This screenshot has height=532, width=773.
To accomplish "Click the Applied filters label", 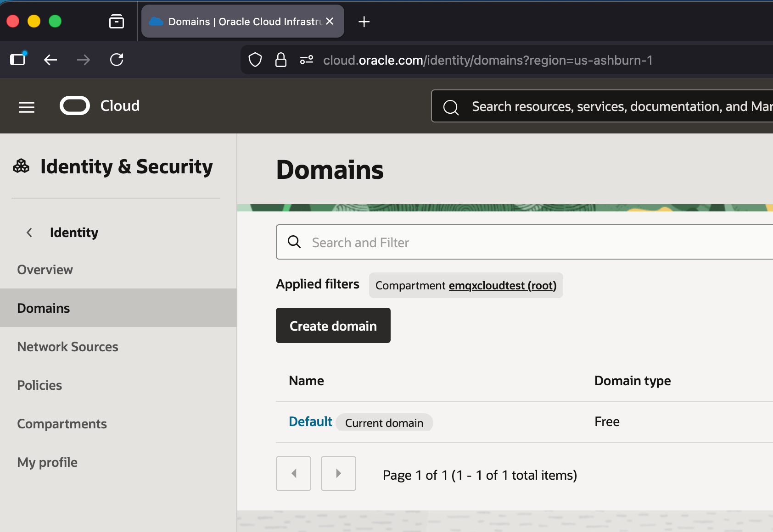I will (318, 284).
